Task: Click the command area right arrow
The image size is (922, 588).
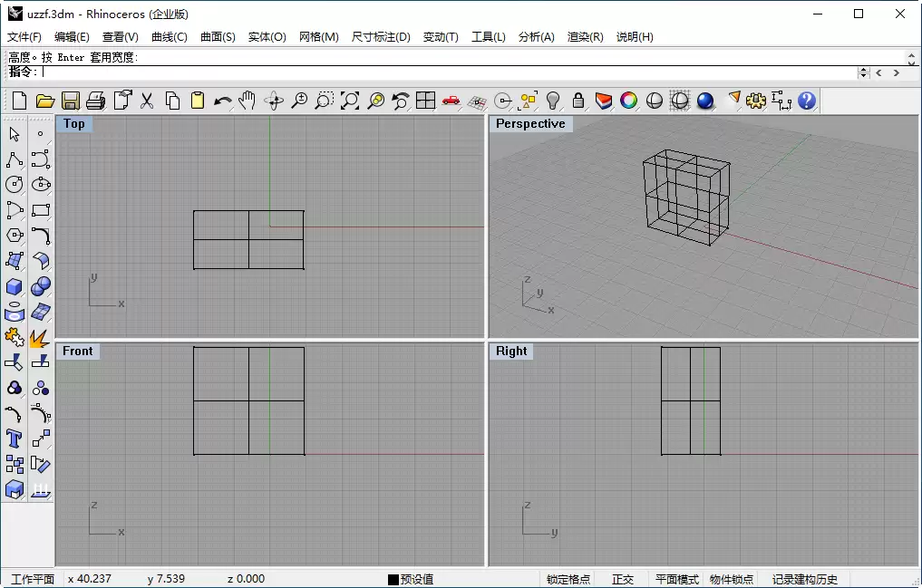Action: point(897,72)
